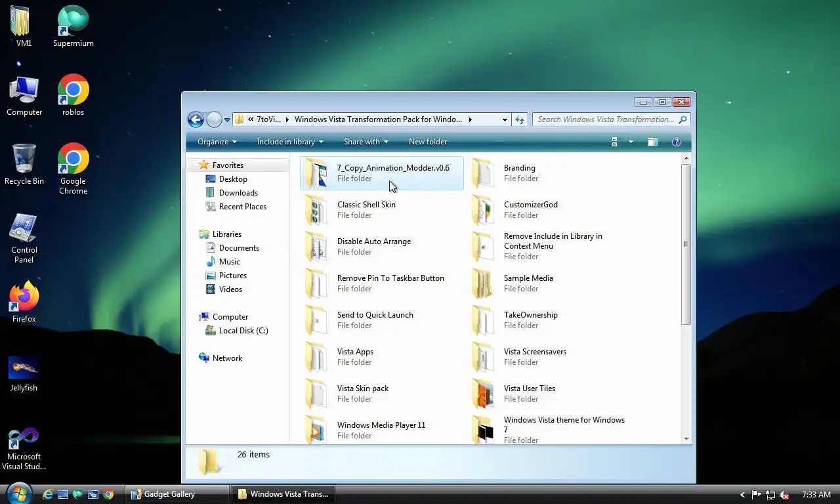This screenshot has width=840, height=504.
Task: Select Remove Include in Library folder
Action: point(549,247)
